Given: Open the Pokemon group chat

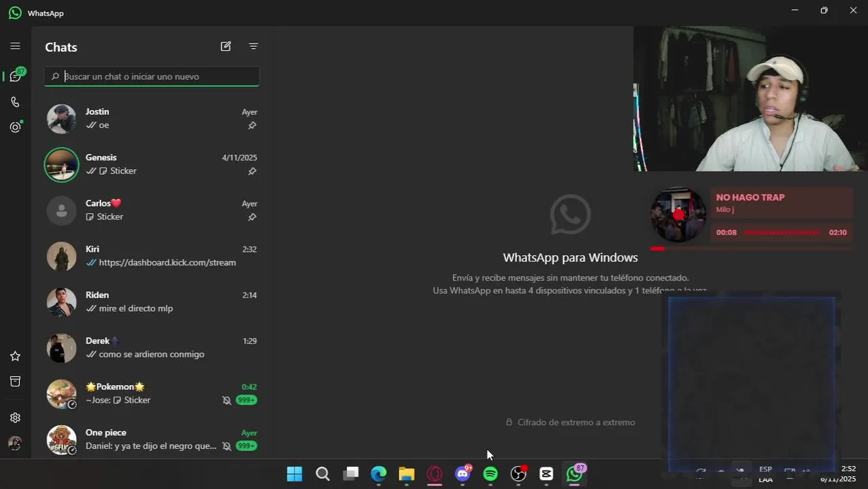Looking at the screenshot, I should (x=152, y=394).
